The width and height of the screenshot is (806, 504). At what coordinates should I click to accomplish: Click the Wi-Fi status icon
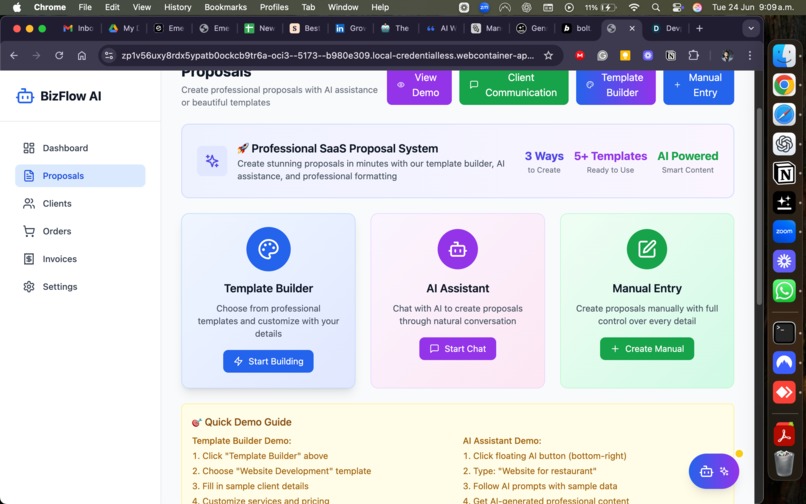coord(634,7)
